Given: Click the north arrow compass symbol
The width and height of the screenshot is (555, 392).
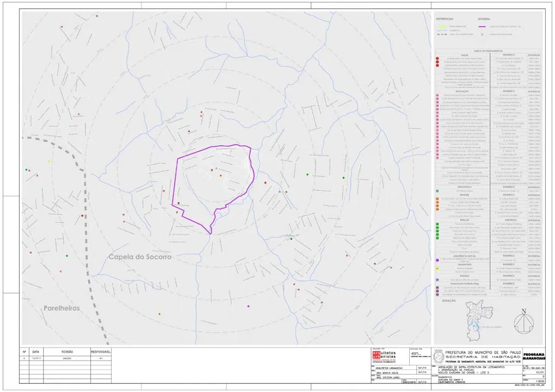Looking at the screenshot, I should tap(523, 322).
